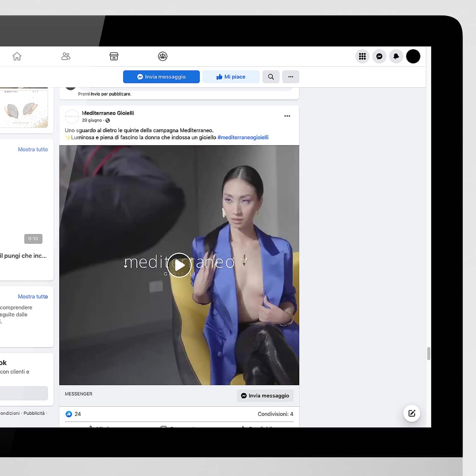This screenshot has height=476, width=476.
Task: Open the nine-dot grid menu
Action: [x=362, y=56]
